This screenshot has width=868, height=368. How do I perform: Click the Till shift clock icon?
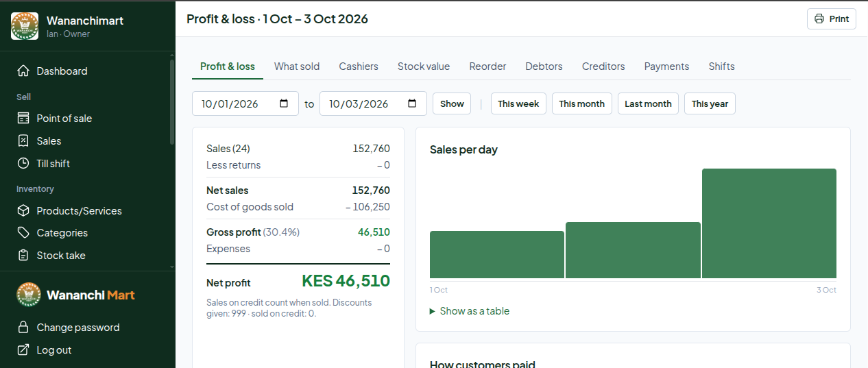[23, 164]
